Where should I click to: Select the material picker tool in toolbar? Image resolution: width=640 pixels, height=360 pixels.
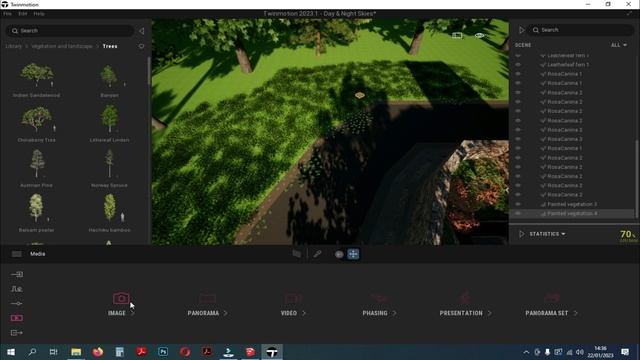(x=297, y=254)
